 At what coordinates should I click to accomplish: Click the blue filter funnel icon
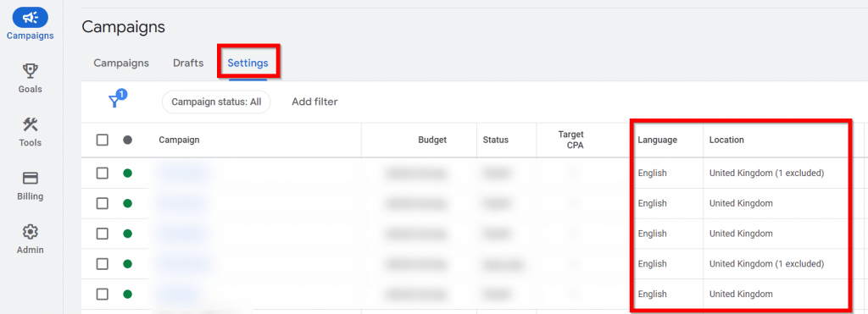point(115,100)
